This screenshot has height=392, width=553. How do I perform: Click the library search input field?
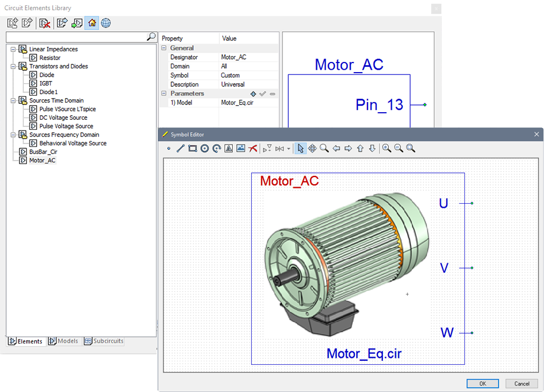76,37
